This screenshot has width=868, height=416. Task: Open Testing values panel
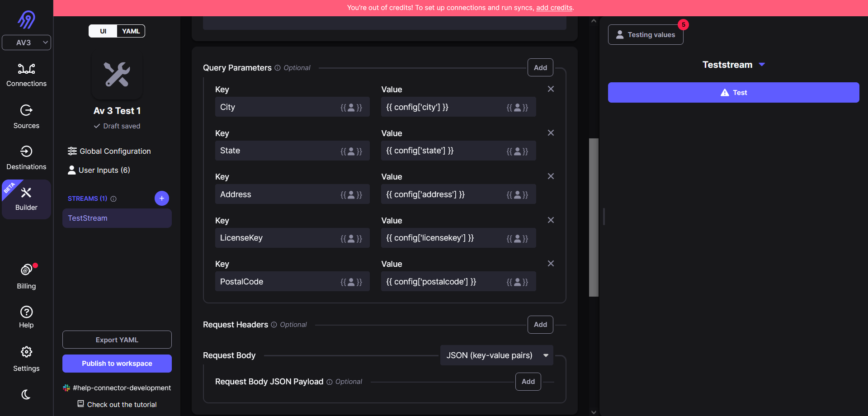[646, 35]
